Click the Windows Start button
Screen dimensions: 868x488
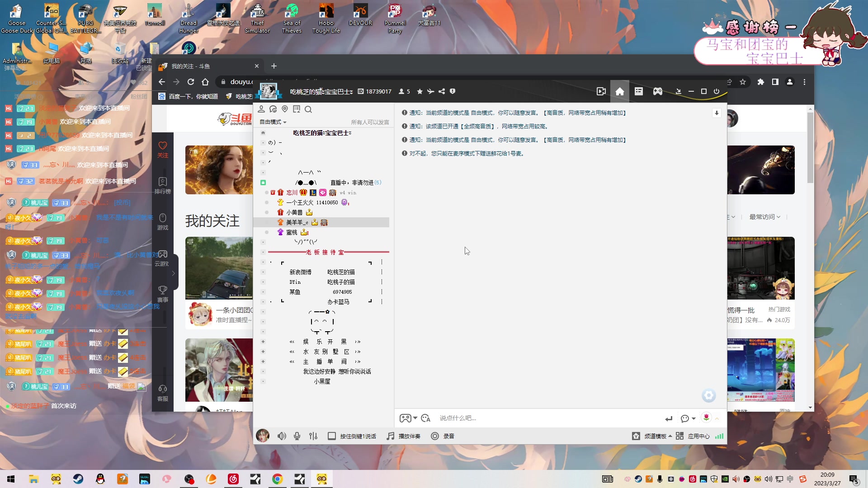point(11,479)
